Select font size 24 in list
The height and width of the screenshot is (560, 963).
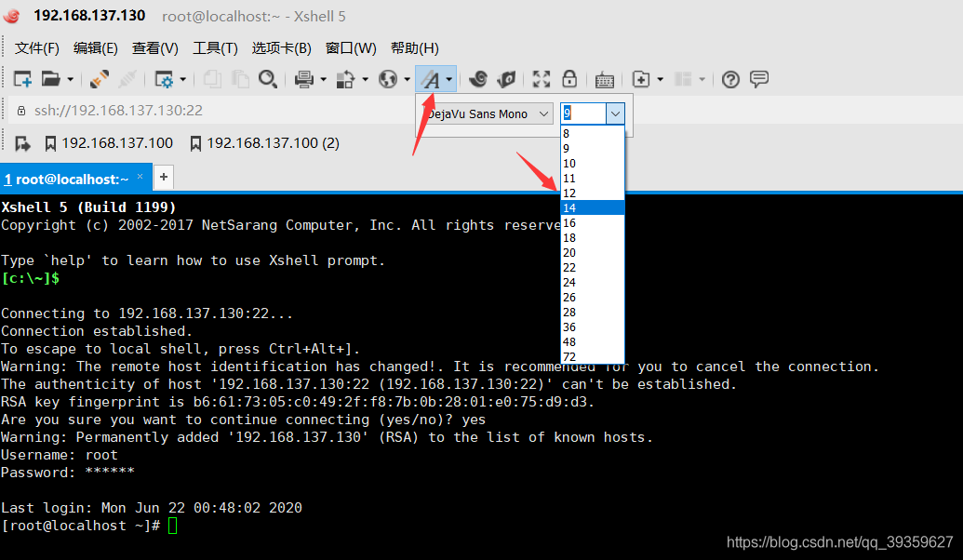pos(592,283)
